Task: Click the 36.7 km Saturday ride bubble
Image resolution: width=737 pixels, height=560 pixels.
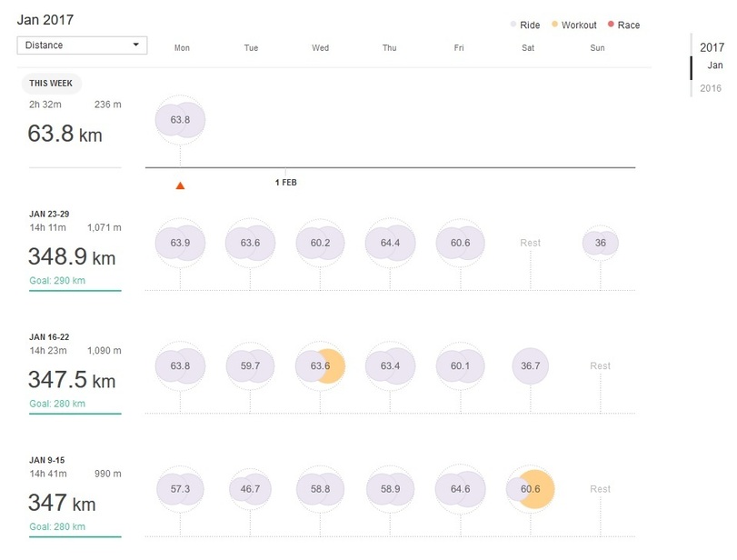Action: coord(530,365)
